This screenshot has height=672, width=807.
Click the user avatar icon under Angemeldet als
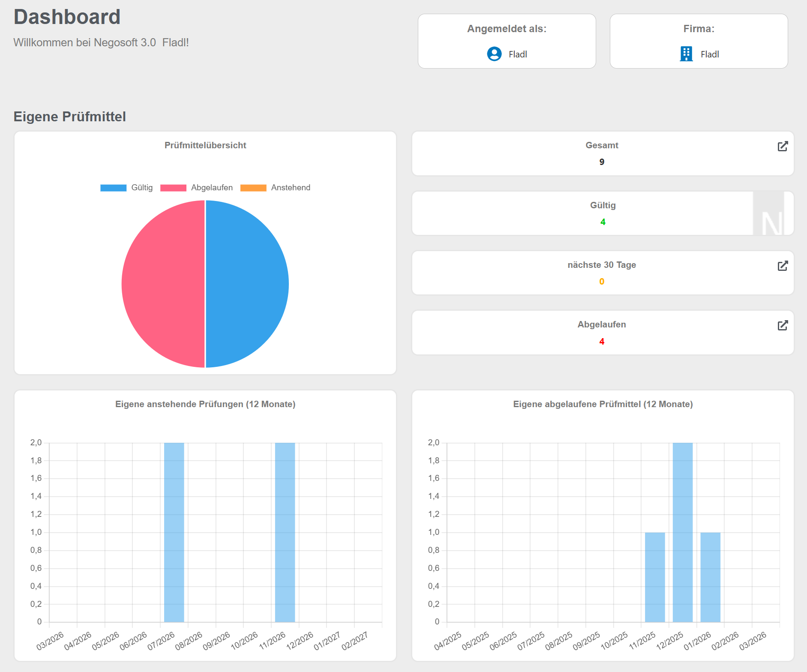click(x=494, y=54)
